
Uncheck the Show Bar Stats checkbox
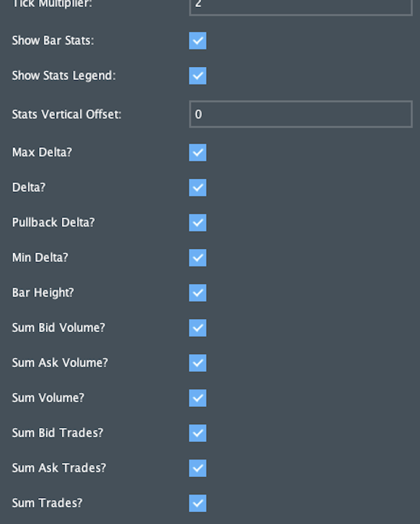pos(198,41)
